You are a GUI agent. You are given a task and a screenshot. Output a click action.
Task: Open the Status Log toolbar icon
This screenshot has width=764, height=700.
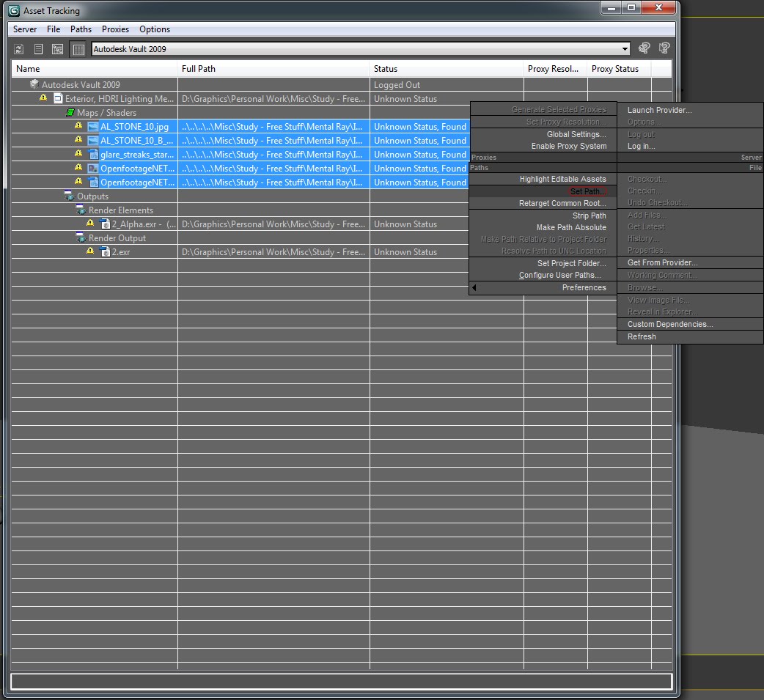(38, 49)
